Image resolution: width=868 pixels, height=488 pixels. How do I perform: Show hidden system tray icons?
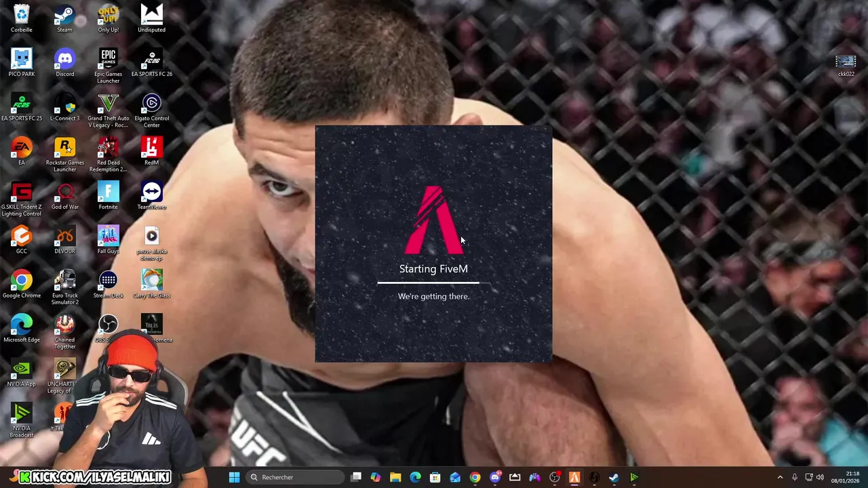tap(780, 477)
